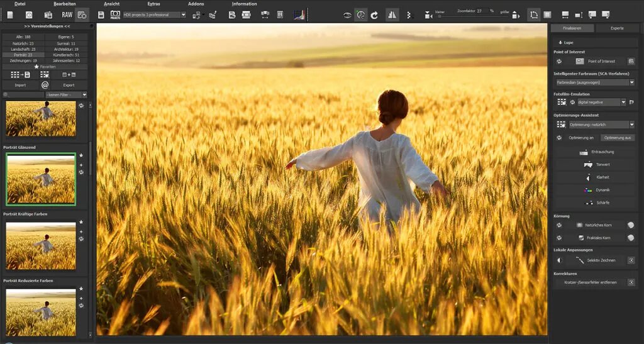The height and width of the screenshot is (344, 644).
Task: Click the clock history toolbar icon
Action: coord(29,14)
